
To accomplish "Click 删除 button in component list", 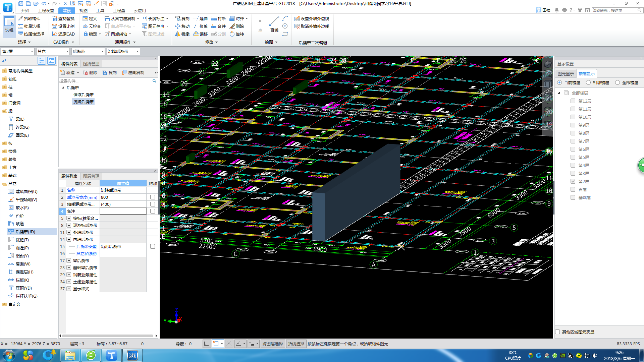I will click(x=90, y=72).
